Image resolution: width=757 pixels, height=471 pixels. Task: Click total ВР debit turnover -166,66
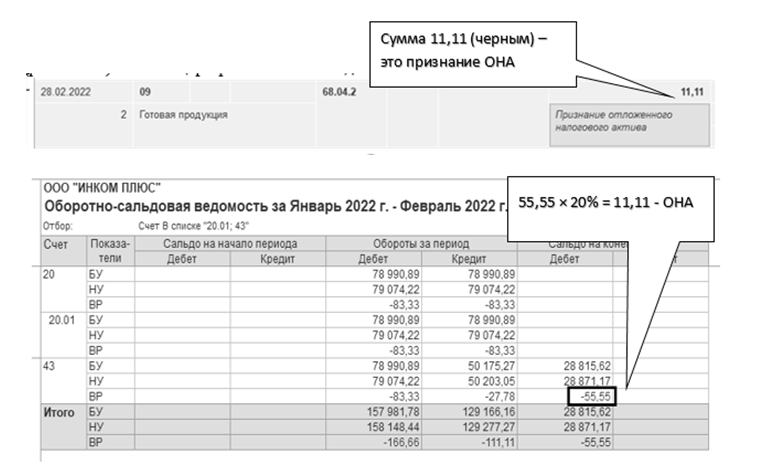(402, 442)
